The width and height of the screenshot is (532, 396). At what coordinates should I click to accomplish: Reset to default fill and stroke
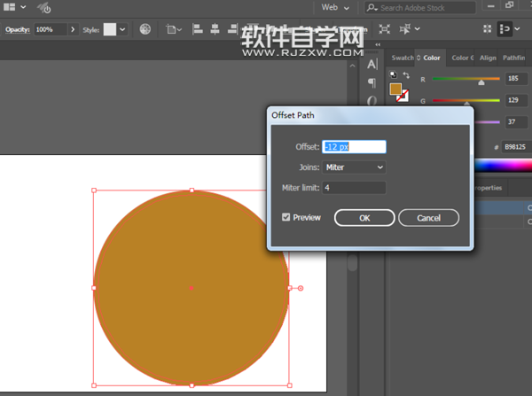[393, 76]
